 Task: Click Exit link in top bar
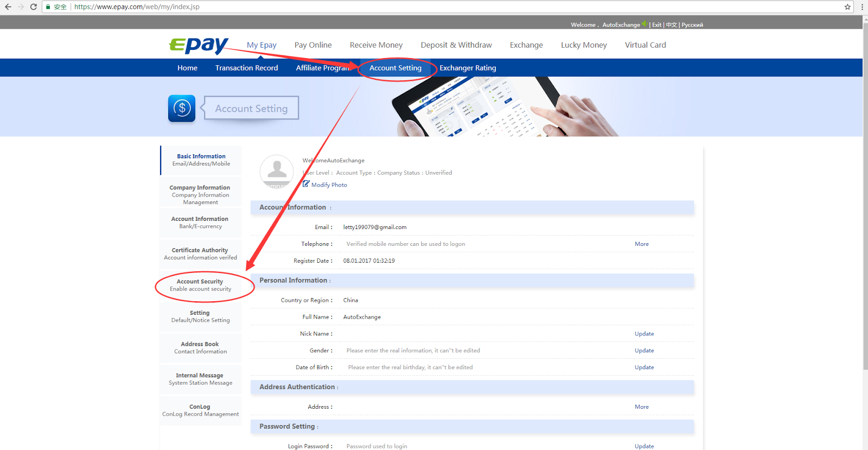pyautogui.click(x=656, y=25)
